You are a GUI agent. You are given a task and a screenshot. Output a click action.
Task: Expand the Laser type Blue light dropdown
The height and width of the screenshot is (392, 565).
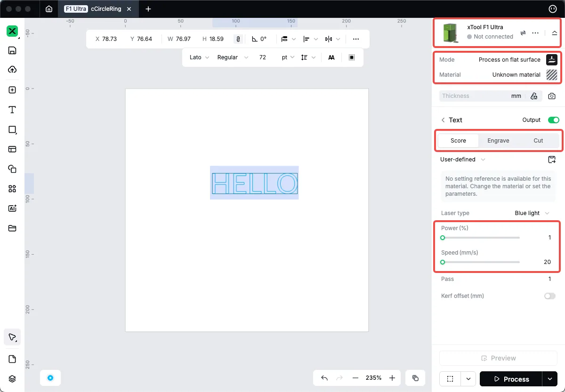(532, 213)
